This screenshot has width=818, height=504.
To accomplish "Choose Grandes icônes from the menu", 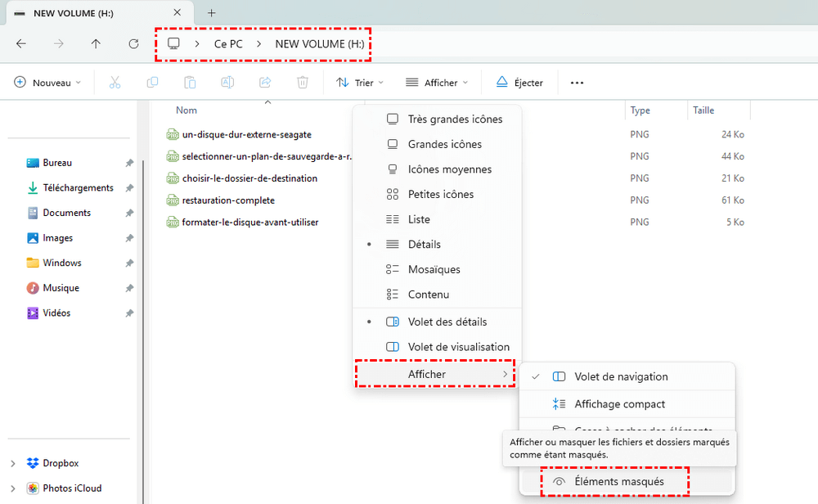I will 444,145.
